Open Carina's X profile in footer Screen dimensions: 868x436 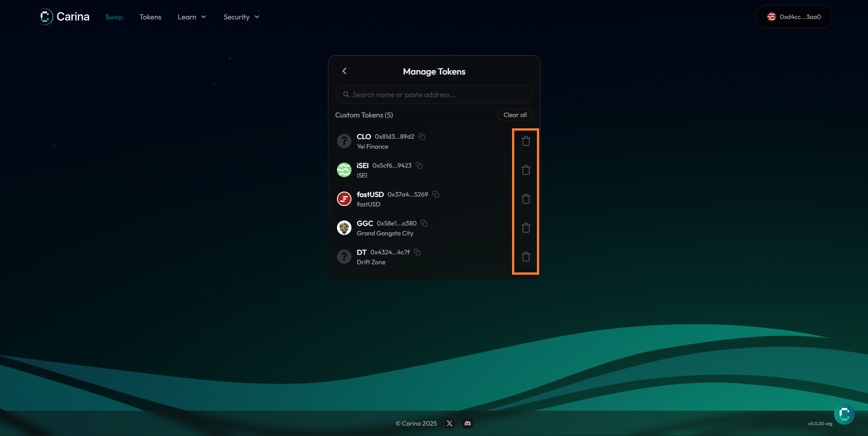[450, 423]
